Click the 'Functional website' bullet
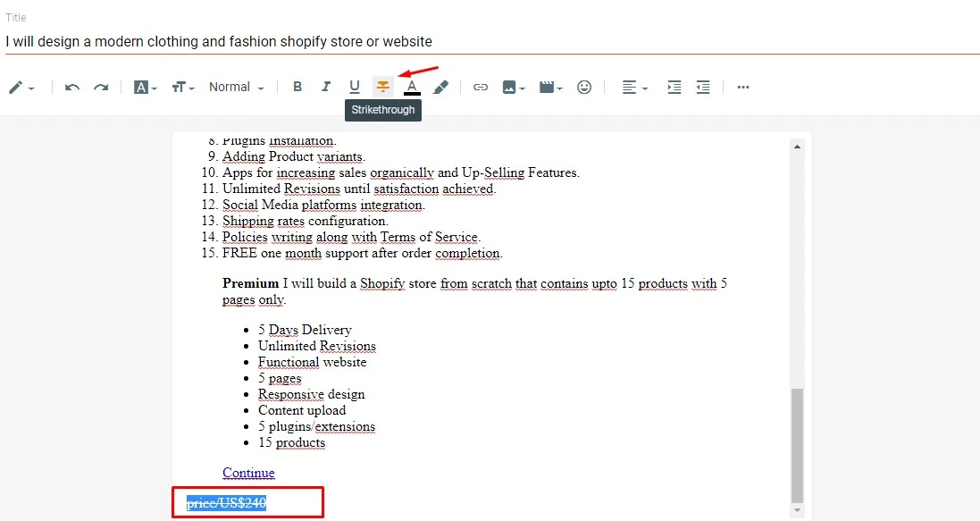The height and width of the screenshot is (521, 980). 312,362
